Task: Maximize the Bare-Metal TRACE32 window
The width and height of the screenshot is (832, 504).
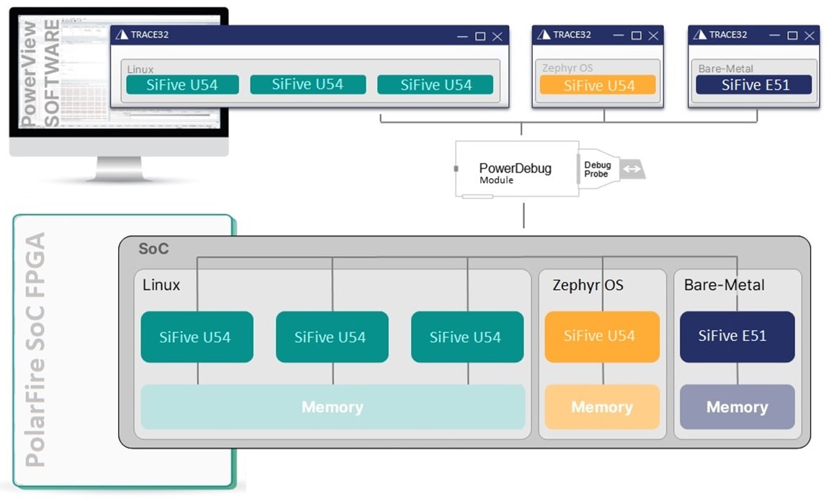Action: click(x=792, y=35)
